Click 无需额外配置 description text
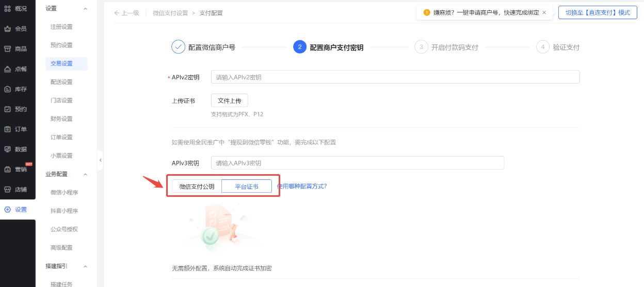The height and width of the screenshot is (287, 644). point(222,268)
